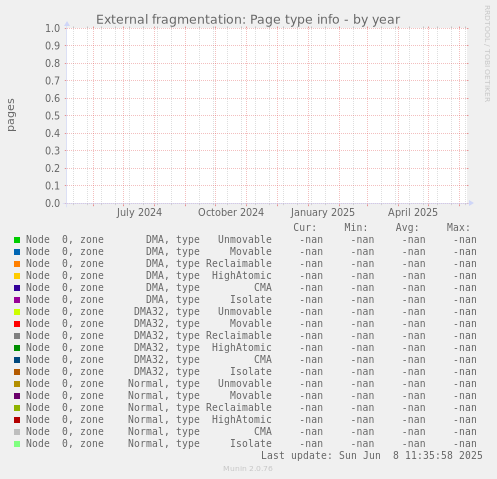
Task: Select legend text 'Normal, type HighAtomic'
Action: [x=200, y=420]
